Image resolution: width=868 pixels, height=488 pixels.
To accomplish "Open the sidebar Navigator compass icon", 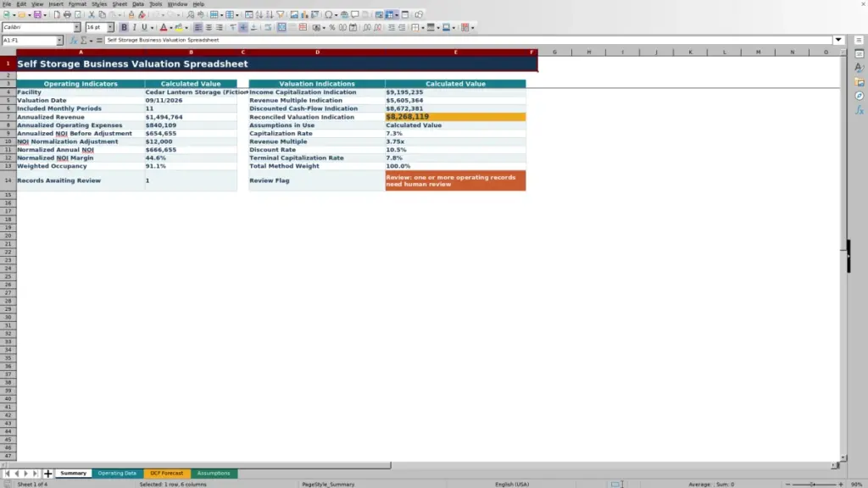I will 860,97.
